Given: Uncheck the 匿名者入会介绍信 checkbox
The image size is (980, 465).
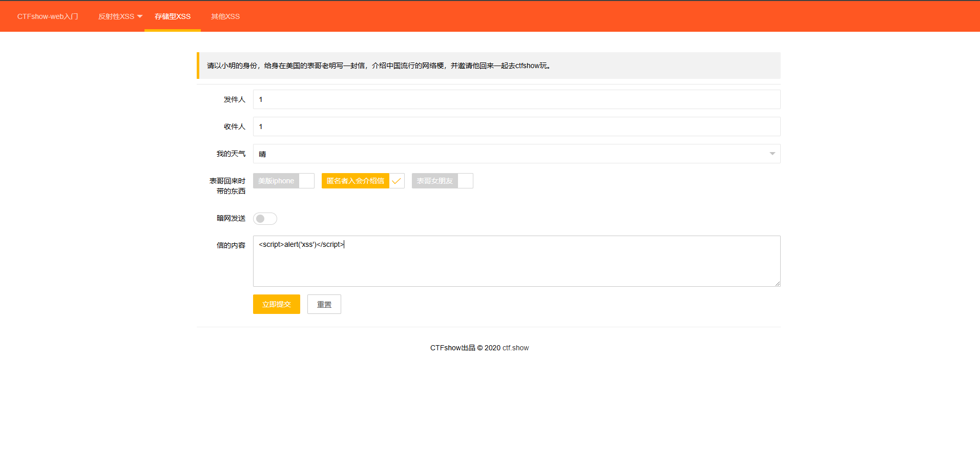Looking at the screenshot, I should tap(356, 181).
